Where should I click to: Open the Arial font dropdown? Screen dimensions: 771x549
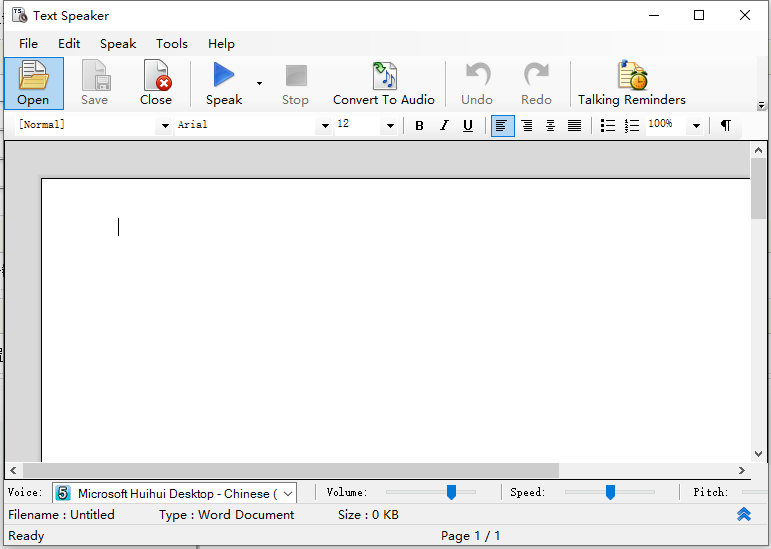325,126
